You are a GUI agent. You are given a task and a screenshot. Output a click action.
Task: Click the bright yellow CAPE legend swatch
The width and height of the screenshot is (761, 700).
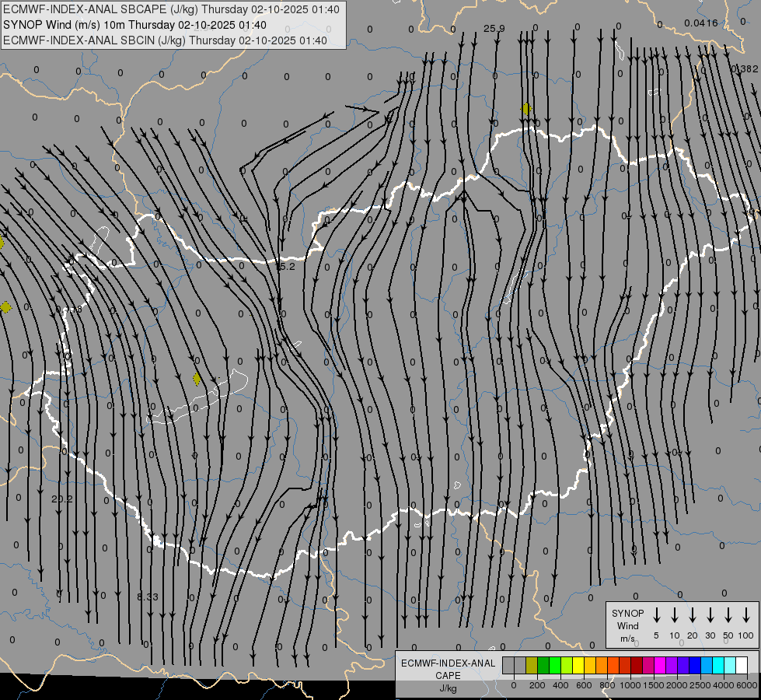coord(578,665)
